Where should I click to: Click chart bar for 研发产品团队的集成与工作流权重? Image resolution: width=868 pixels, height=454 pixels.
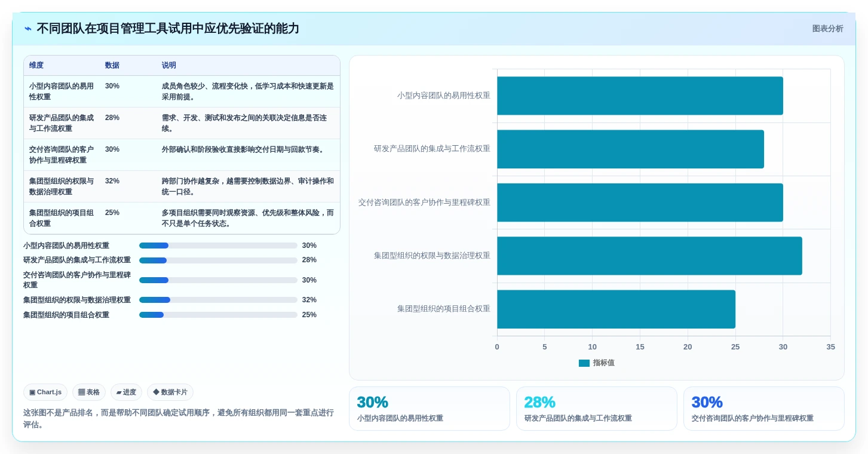(x=630, y=149)
